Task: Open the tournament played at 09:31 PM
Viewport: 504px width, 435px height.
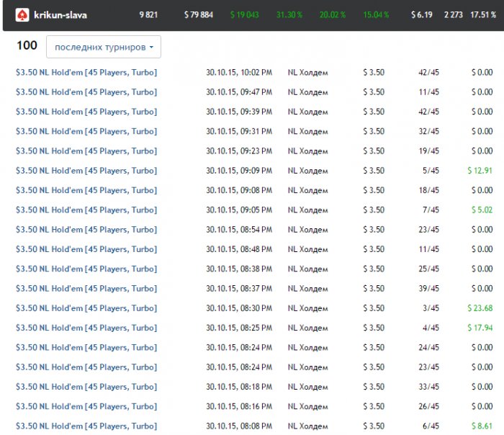Action: [x=86, y=131]
